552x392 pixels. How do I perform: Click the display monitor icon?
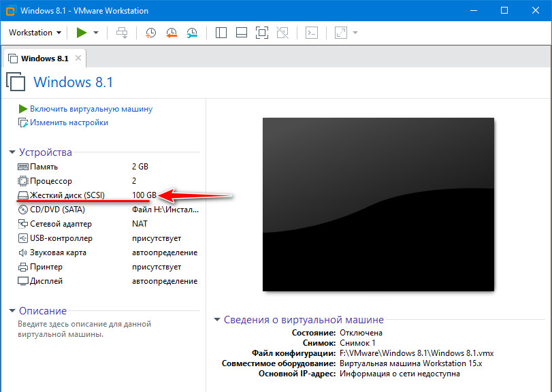click(x=23, y=281)
